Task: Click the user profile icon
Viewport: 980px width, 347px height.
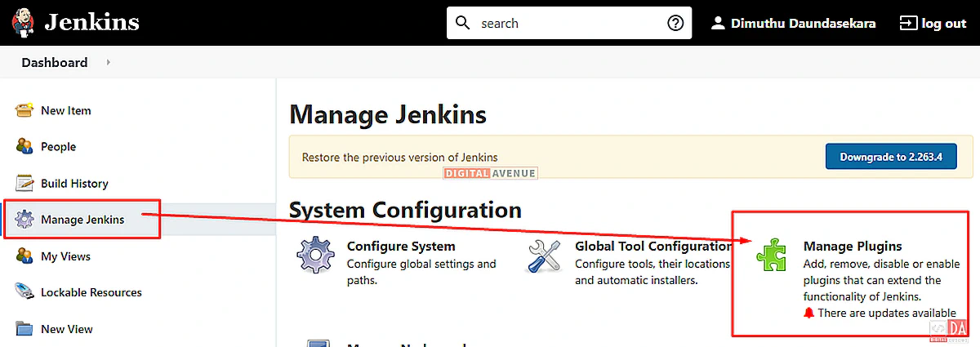Action: (x=718, y=23)
